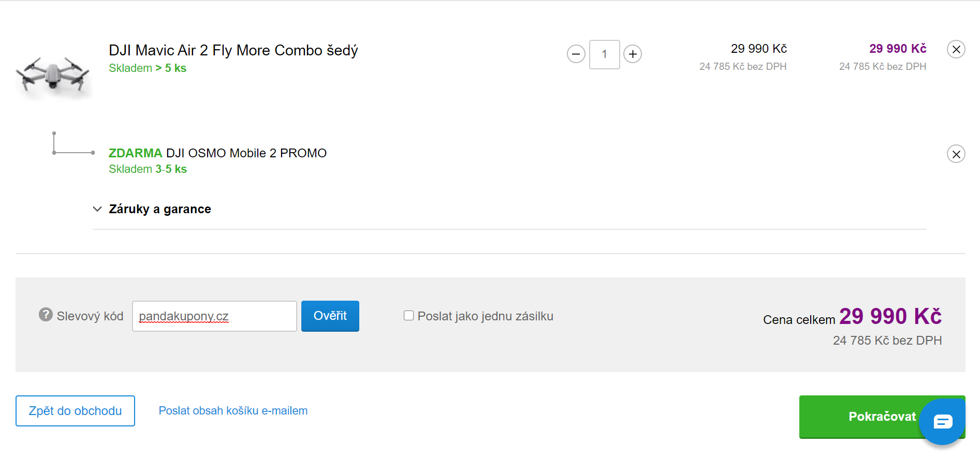This screenshot has height=458, width=980.
Task: Open the blue chat bubble widget
Action: [942, 422]
